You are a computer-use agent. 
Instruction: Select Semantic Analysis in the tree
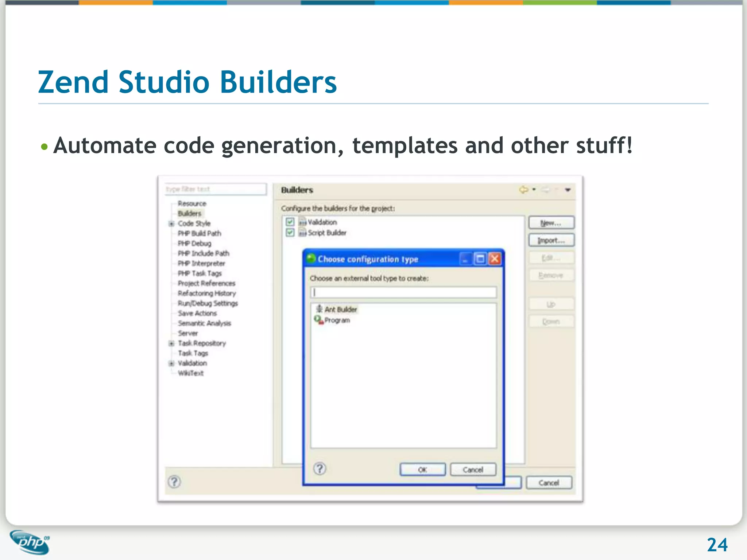tap(204, 323)
